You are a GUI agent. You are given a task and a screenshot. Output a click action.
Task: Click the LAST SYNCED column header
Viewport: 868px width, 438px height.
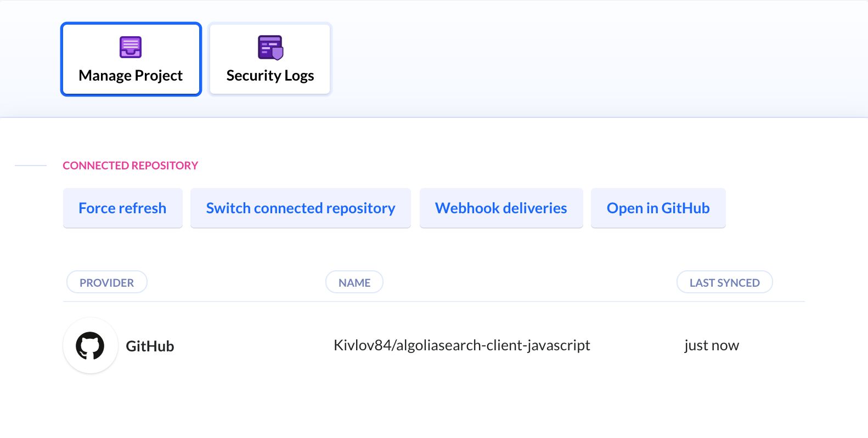point(724,282)
